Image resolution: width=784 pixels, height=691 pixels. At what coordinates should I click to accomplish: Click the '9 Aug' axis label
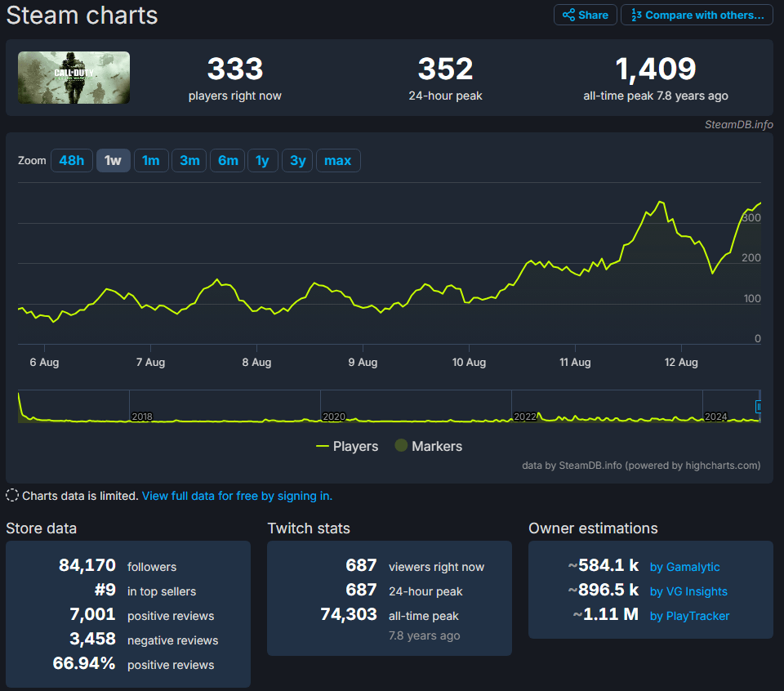363,362
